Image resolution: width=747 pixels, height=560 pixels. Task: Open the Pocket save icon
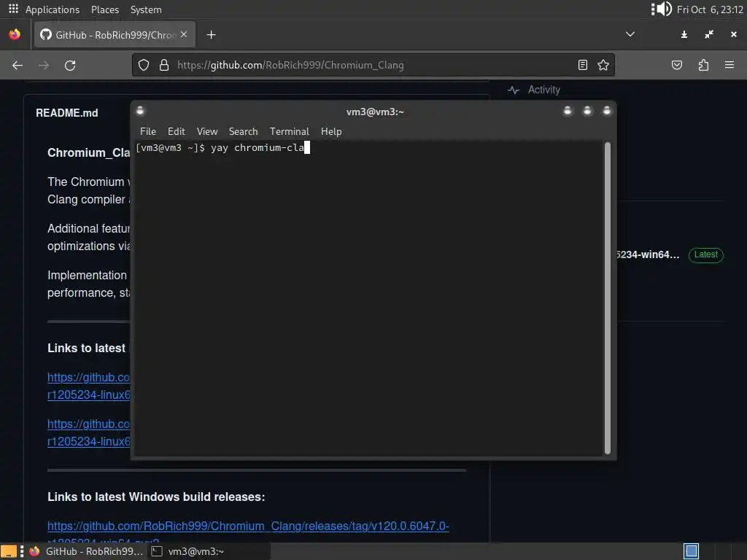677,65
